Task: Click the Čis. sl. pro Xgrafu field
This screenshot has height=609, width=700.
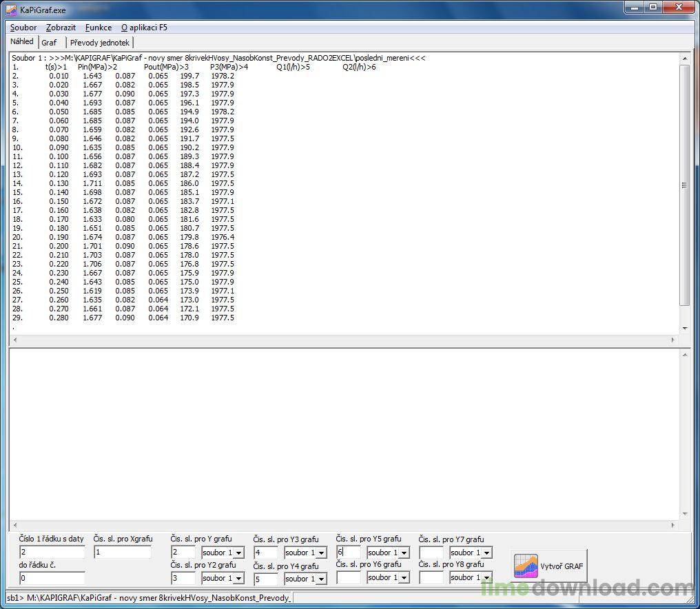Action: (123, 553)
